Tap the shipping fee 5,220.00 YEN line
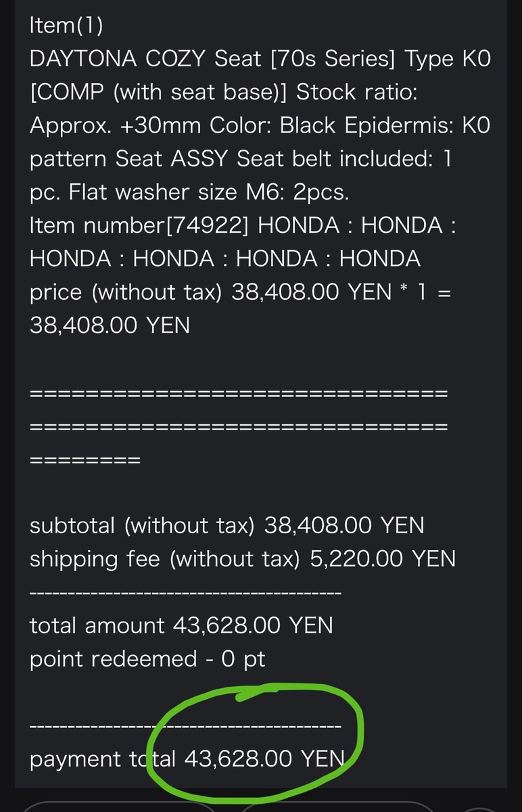 click(x=242, y=558)
